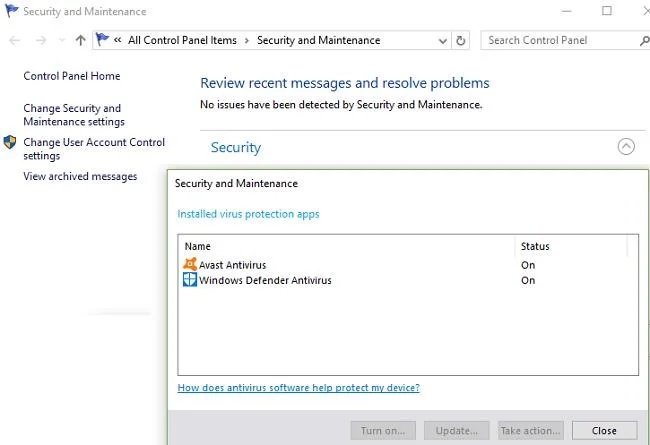Click the flag icon in the address bar
The width and height of the screenshot is (650, 445).
click(x=102, y=40)
